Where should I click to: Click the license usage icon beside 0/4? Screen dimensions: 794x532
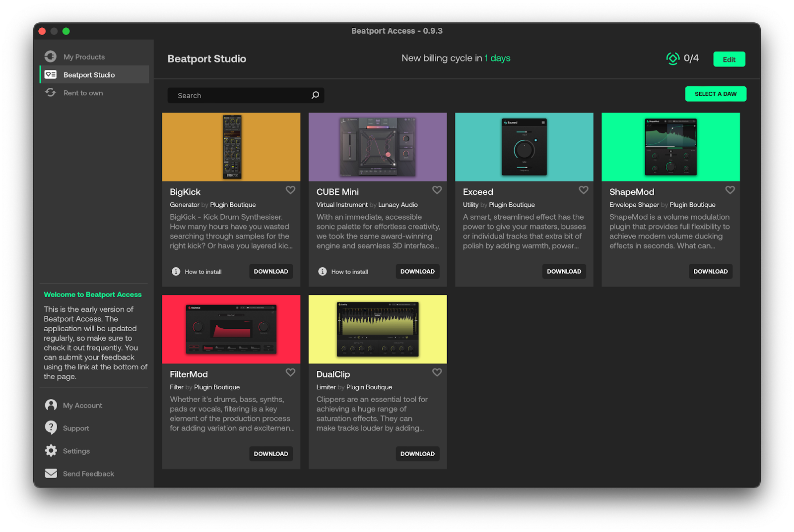(x=672, y=58)
